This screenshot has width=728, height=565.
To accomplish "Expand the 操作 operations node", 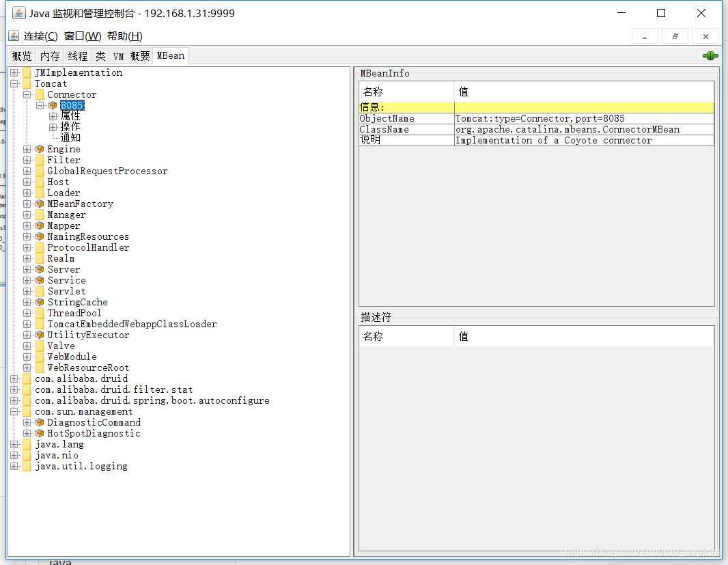I will coord(53,127).
